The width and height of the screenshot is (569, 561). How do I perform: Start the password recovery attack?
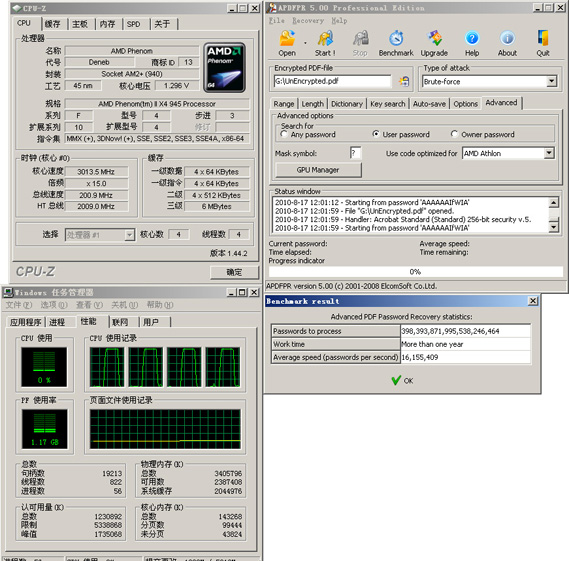point(325,43)
